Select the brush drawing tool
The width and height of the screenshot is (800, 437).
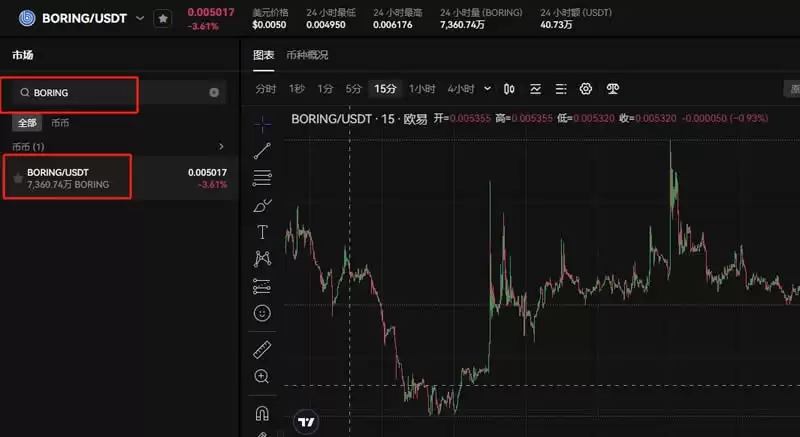click(262, 205)
